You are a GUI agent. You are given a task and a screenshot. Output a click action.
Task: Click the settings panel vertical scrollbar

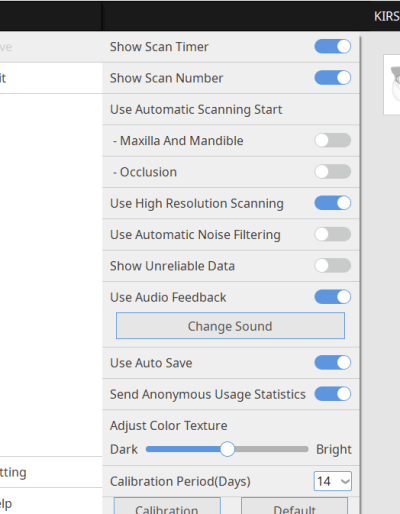pyautogui.click(x=360, y=273)
